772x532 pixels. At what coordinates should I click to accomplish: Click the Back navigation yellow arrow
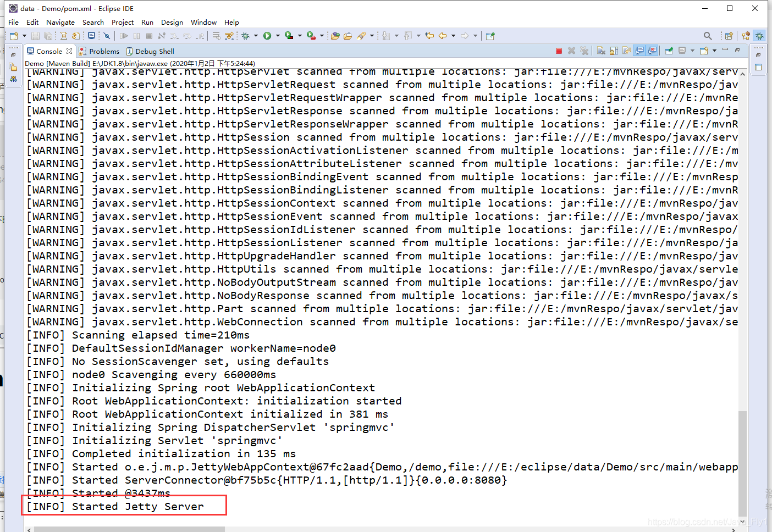pyautogui.click(x=443, y=36)
